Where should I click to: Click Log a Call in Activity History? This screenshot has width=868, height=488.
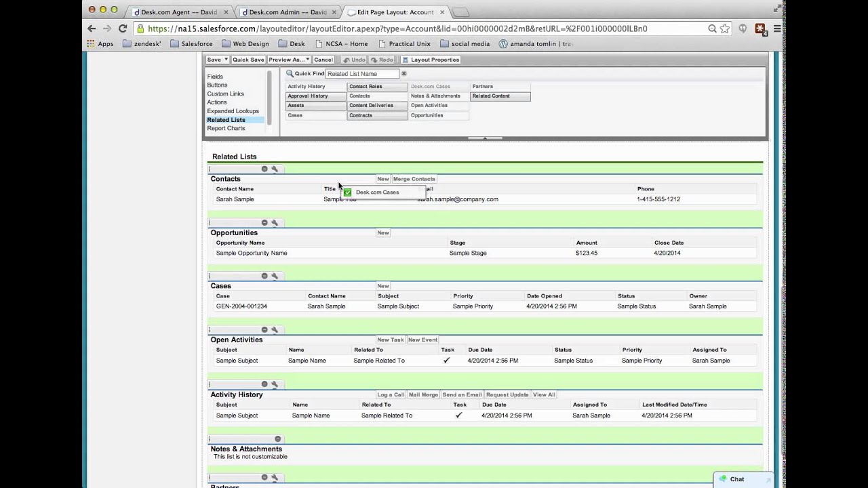pos(391,394)
